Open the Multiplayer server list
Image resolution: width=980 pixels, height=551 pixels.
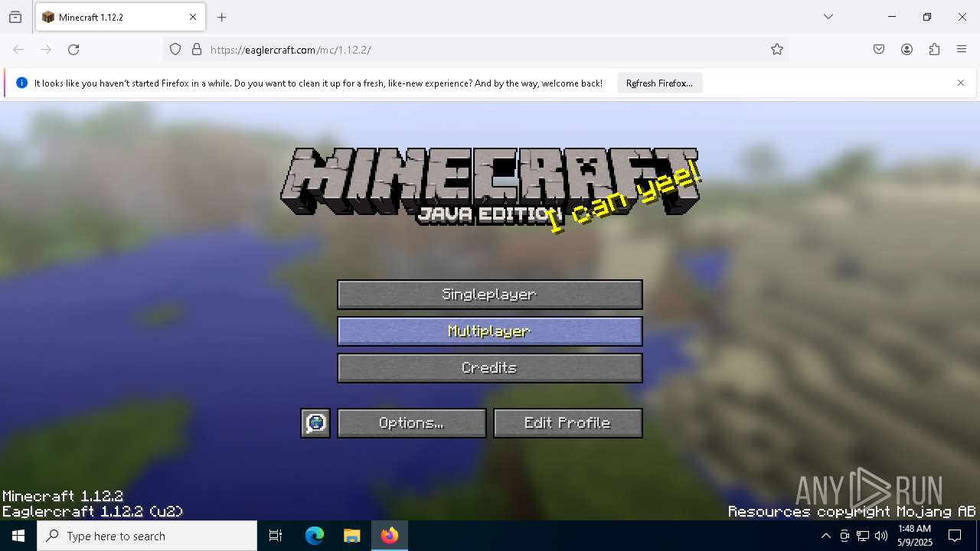tap(490, 331)
